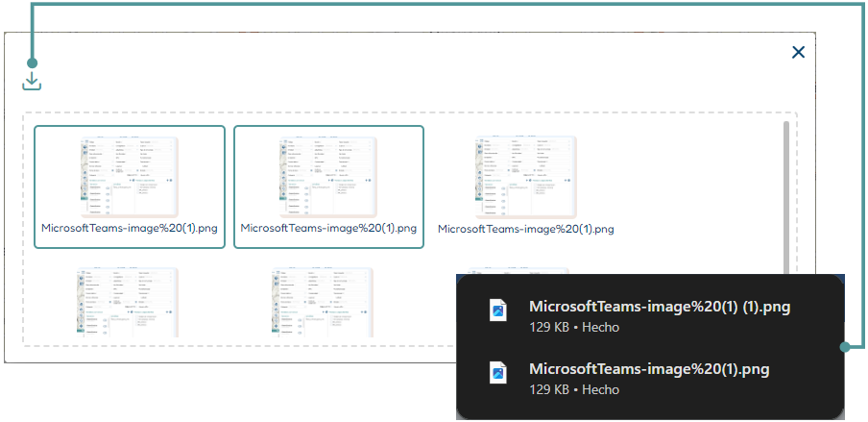Click the download icon above the gallery

(x=32, y=81)
